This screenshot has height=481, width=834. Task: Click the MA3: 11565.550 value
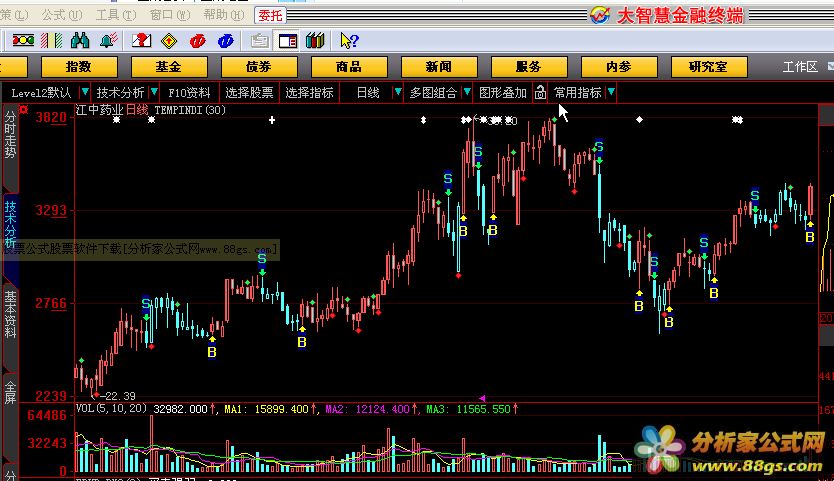tap(469, 409)
